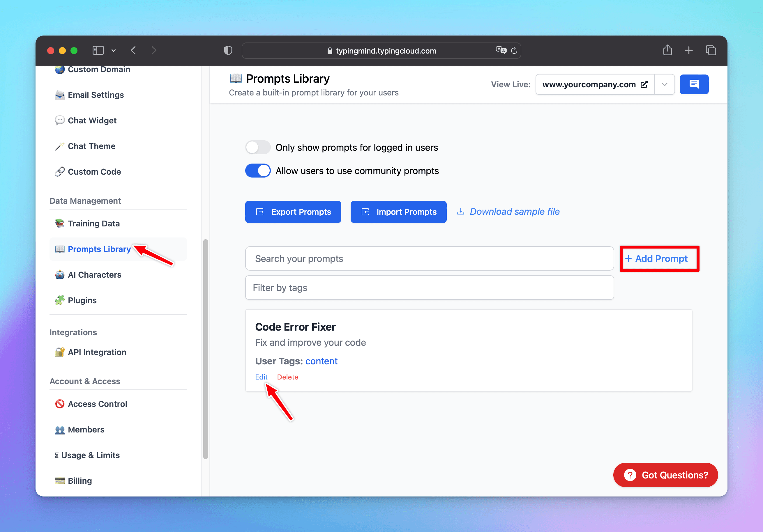Reload the page with the refresh icon

coord(514,50)
